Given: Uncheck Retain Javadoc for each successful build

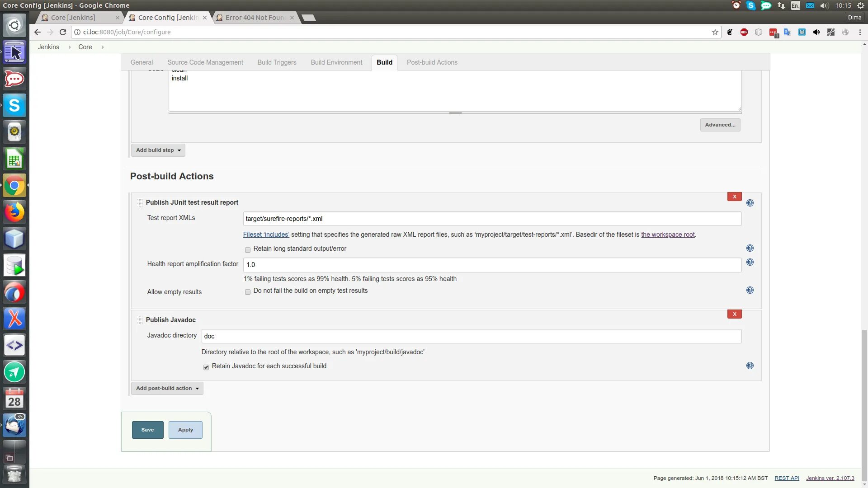Looking at the screenshot, I should [x=206, y=367].
